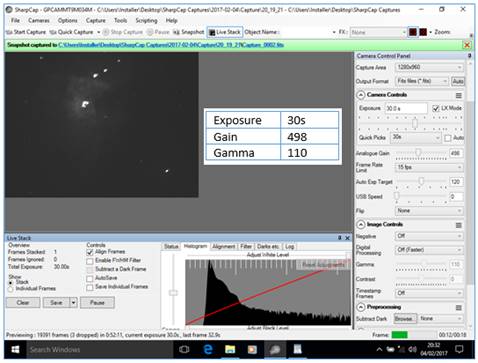The width and height of the screenshot is (478, 363).
Task: Open the Digital Processing dropdown
Action: coord(429,250)
